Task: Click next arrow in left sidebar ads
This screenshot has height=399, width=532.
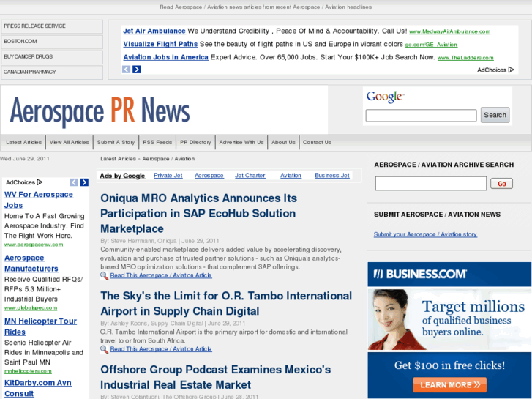Action: tap(84, 182)
